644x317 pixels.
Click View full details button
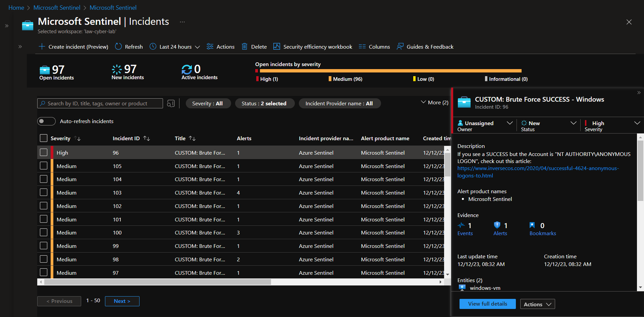point(488,304)
